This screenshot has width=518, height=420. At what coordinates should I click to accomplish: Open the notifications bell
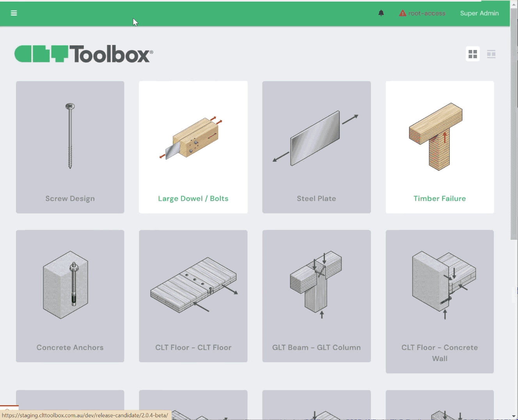pyautogui.click(x=381, y=13)
